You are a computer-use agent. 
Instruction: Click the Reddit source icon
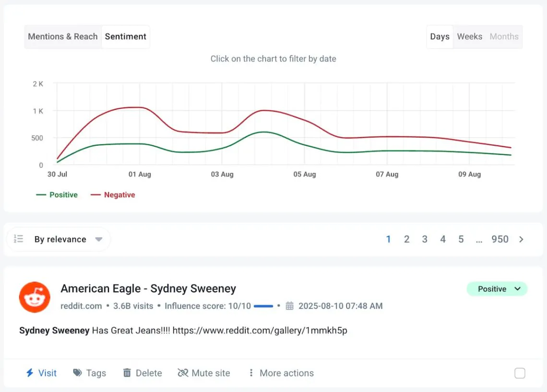click(x=34, y=297)
